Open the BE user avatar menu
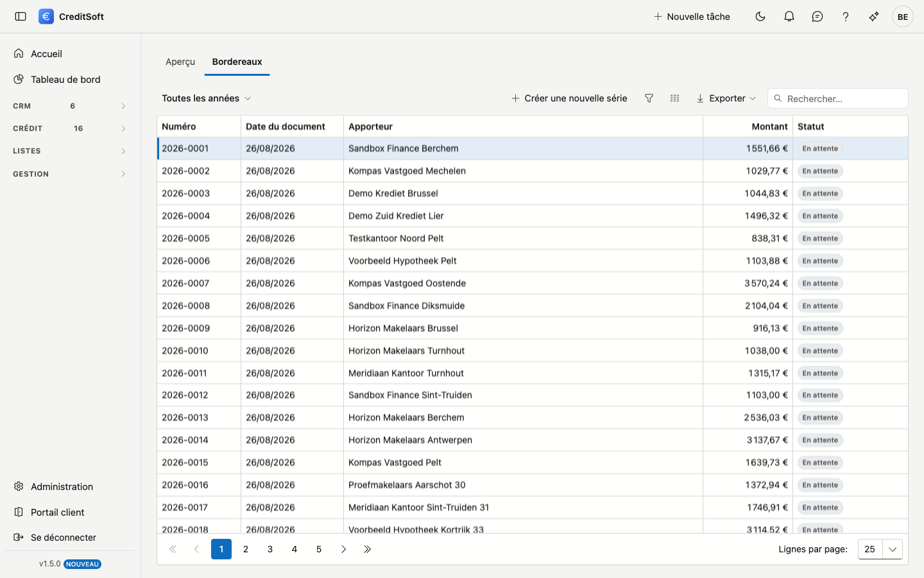Image resolution: width=924 pixels, height=578 pixels. pos(903,17)
